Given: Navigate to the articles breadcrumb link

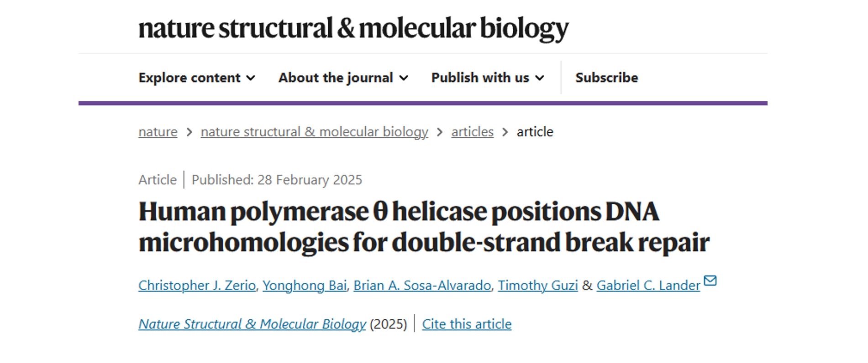Looking at the screenshot, I should tap(472, 132).
